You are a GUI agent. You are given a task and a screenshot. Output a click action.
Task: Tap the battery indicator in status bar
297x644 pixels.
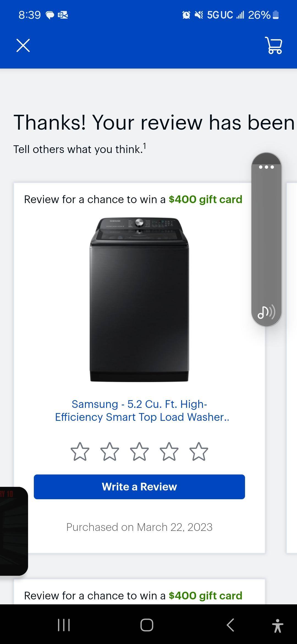click(x=276, y=15)
